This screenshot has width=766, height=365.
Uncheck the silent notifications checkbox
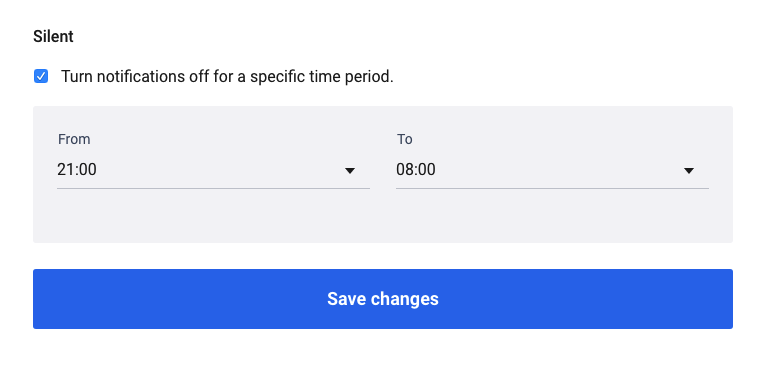tap(41, 77)
